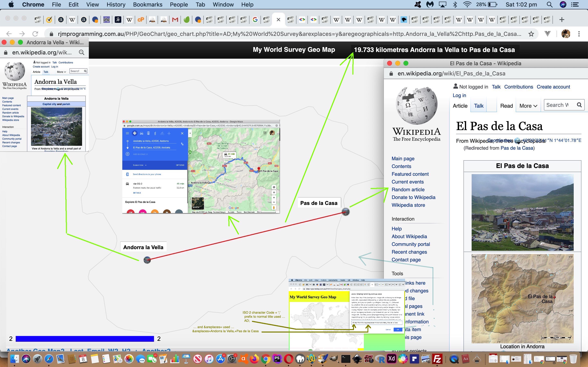Click DETAILS for the via CG-2 route

pyautogui.click(x=137, y=192)
